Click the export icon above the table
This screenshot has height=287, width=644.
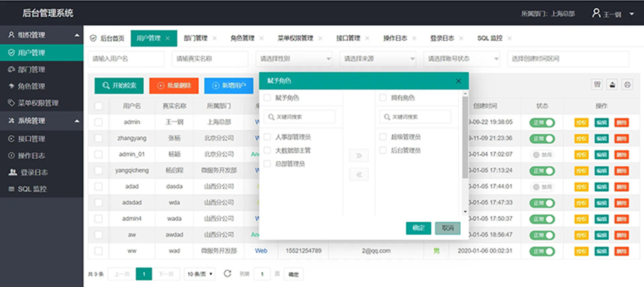(613, 84)
